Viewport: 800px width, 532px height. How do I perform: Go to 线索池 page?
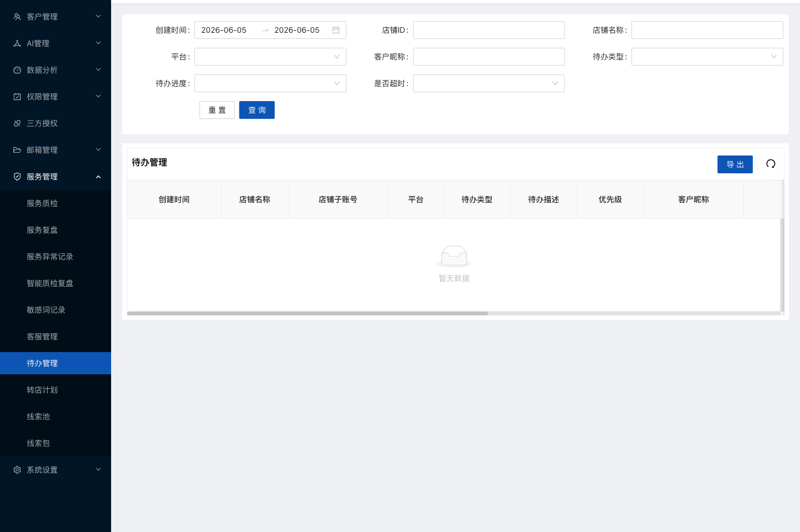click(x=56, y=416)
